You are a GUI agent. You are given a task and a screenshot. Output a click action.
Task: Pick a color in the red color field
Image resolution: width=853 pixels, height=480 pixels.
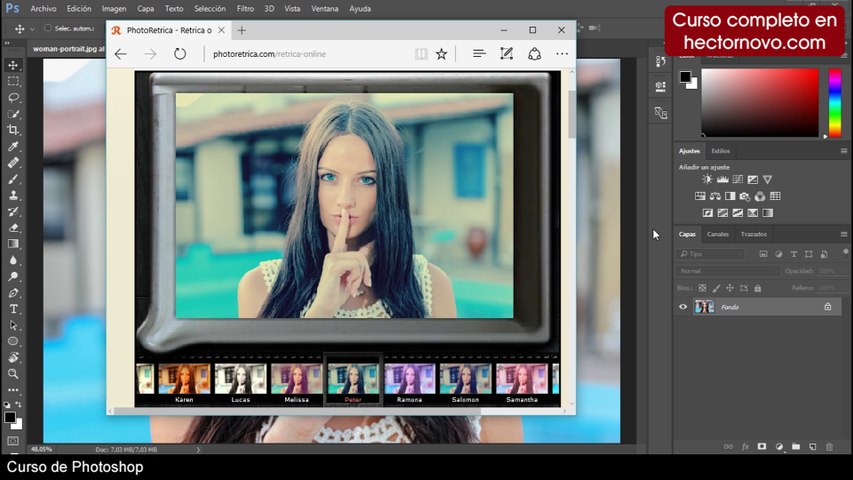tap(760, 102)
